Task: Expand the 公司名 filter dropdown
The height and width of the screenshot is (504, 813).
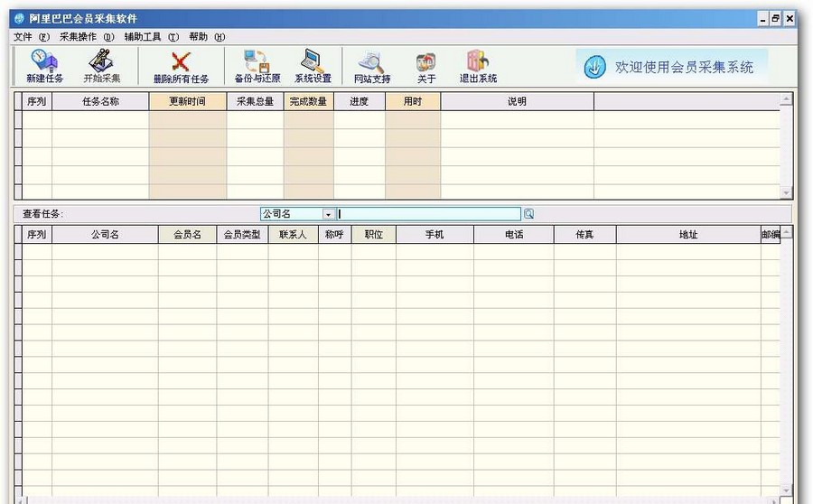Action: [x=328, y=214]
